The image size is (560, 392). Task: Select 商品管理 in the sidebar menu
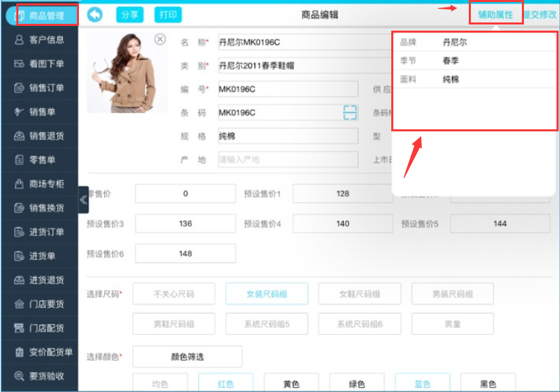coord(41,16)
